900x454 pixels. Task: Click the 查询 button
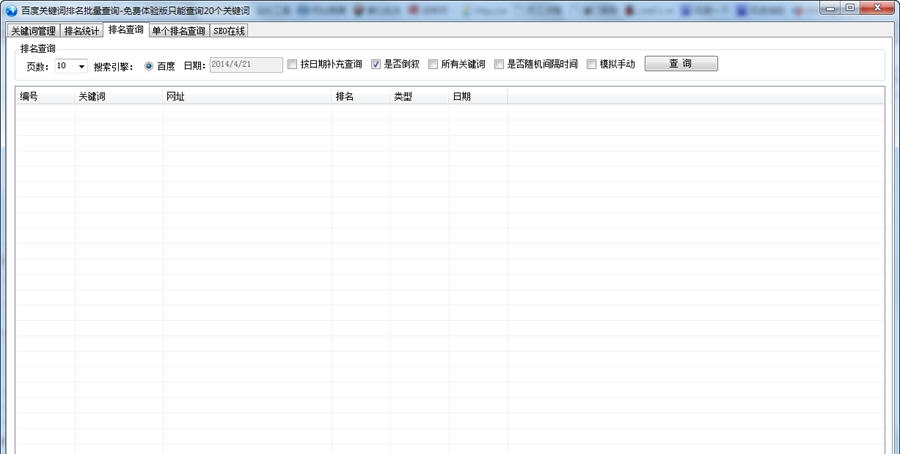[x=681, y=64]
